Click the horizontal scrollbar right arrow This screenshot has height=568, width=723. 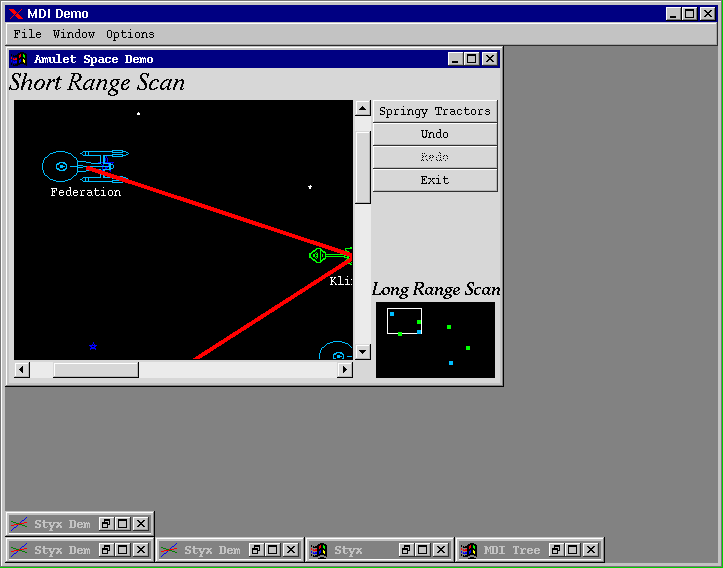(x=345, y=370)
